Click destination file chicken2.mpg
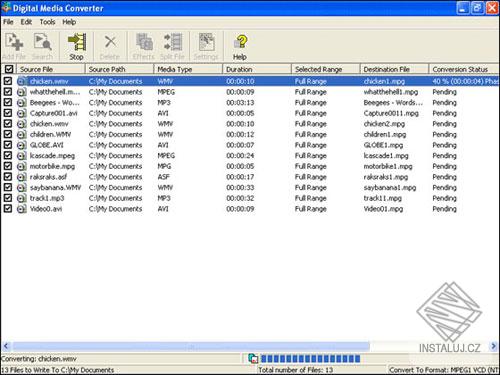The width and height of the screenshot is (500, 375). (x=384, y=124)
